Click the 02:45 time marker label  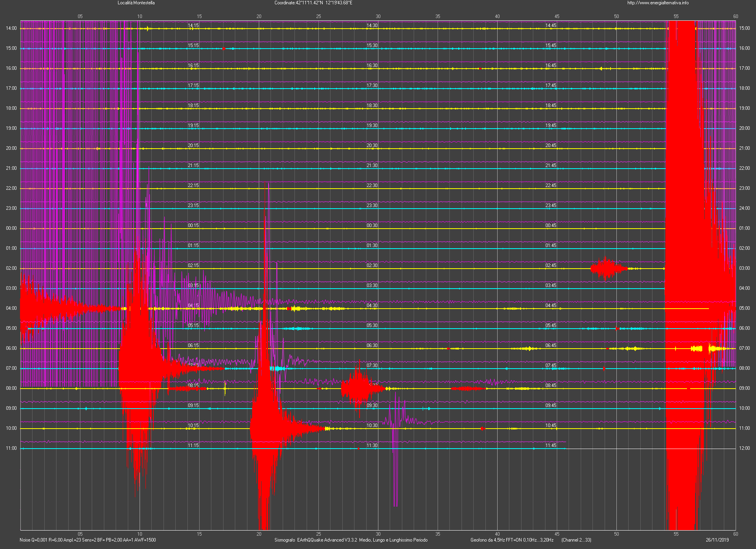pos(551,265)
